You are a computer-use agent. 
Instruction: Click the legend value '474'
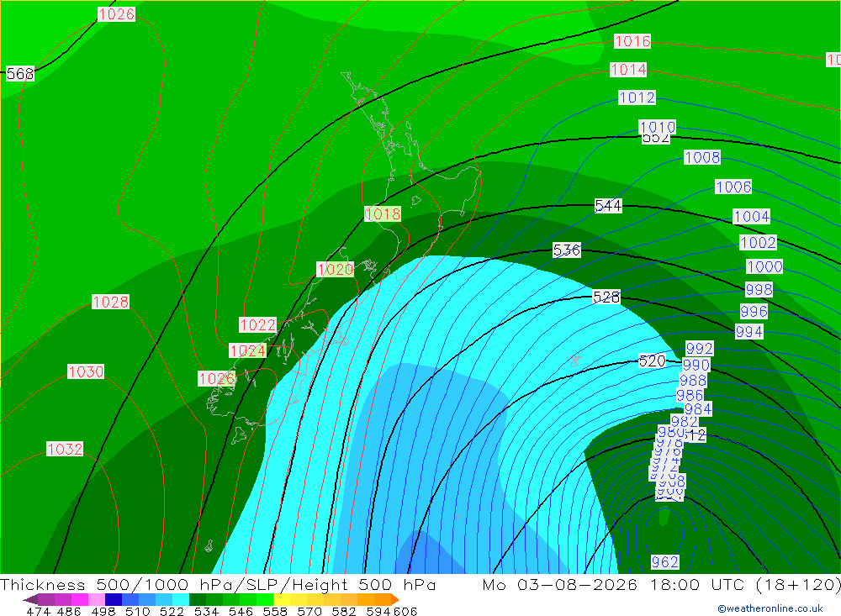(x=38, y=612)
